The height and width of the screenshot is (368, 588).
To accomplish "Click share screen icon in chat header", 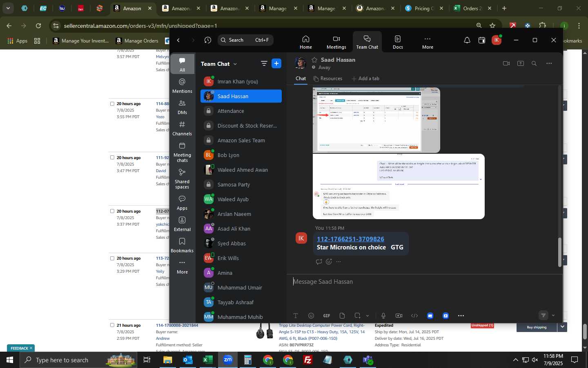I will (x=520, y=63).
